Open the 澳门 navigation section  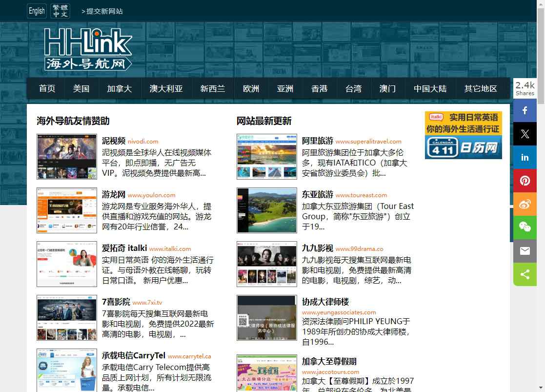tap(387, 89)
